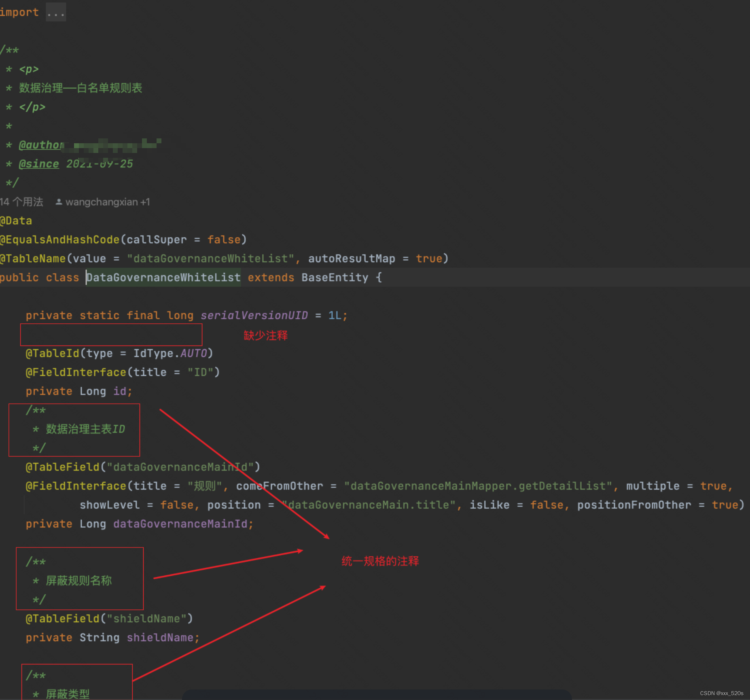Click the author avatar icon
The width and height of the screenshot is (750, 700).
click(59, 202)
